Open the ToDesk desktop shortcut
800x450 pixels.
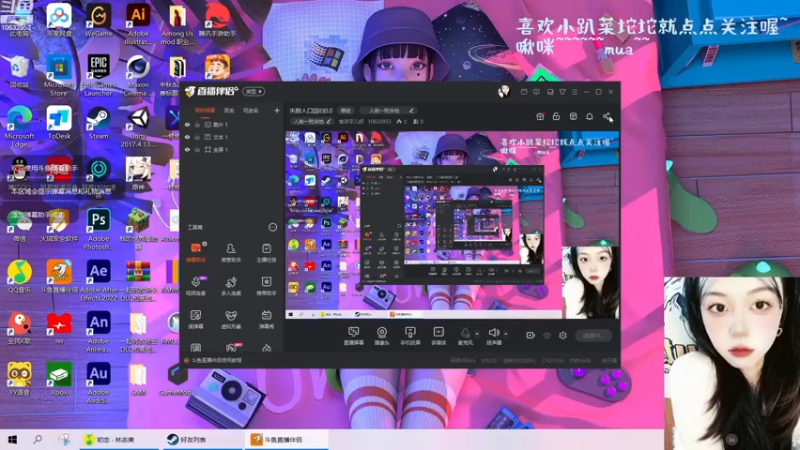[x=59, y=123]
